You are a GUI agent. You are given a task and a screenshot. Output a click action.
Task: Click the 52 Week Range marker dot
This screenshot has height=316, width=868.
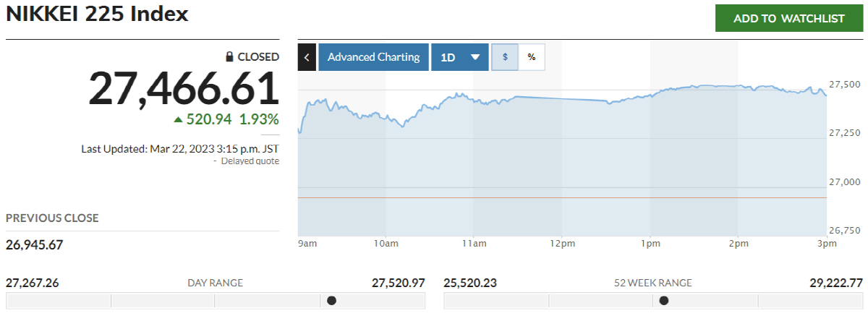click(663, 300)
